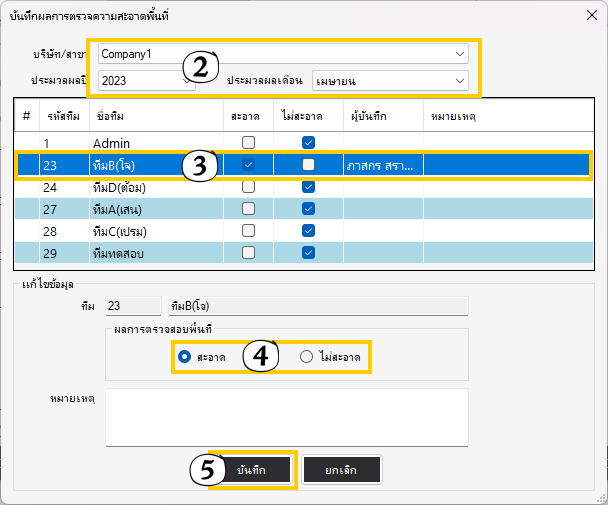Uncheck ไม่สะอาด box for ทีมทดสอบ row
This screenshot has width=608, height=505.
tap(308, 252)
